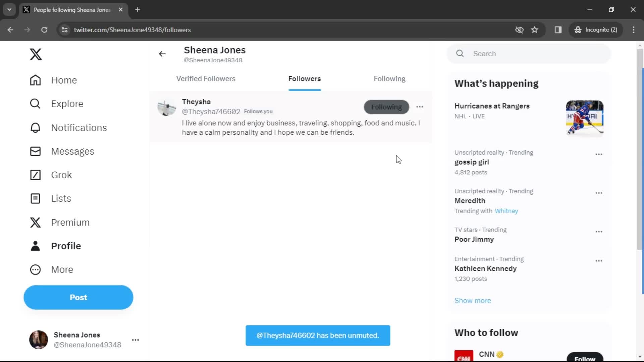Click the X logo in the sidebar
The image size is (644, 362).
36,54
